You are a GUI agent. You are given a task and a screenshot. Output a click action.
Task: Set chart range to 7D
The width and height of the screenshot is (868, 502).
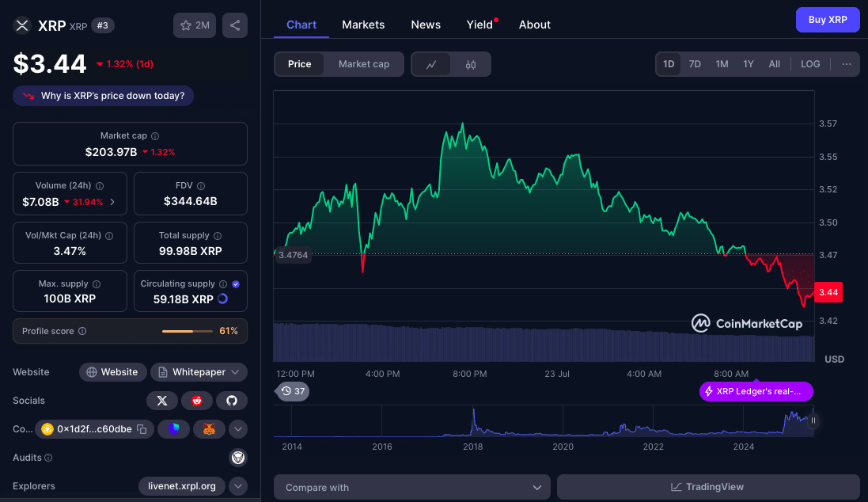tap(695, 64)
